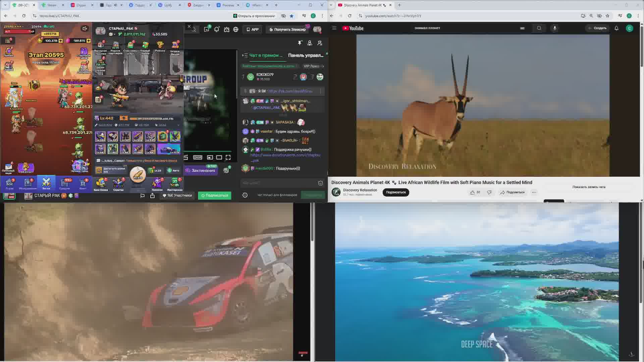Viewport: 644px width, 362px height.
Task: Subscribe to Discovery Relaxation channel
Action: coord(396,192)
